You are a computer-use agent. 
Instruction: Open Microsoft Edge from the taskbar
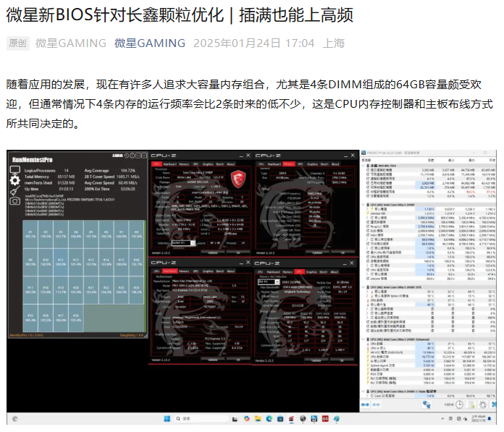[x=269, y=419]
